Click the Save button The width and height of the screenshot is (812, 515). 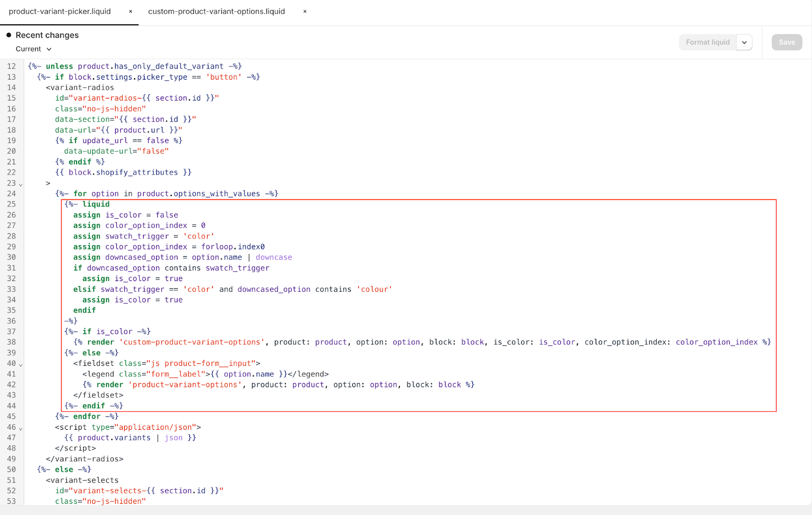(x=787, y=42)
